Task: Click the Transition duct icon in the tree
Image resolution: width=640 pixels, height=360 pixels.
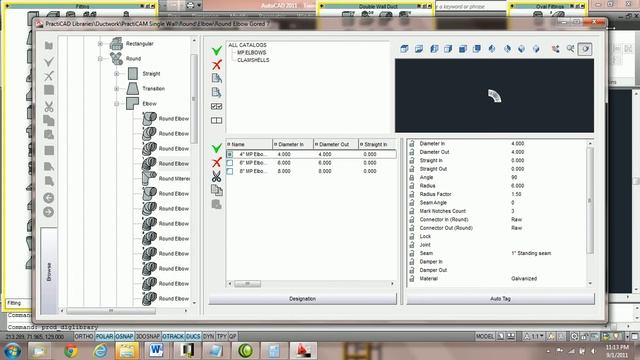Action: (x=133, y=88)
